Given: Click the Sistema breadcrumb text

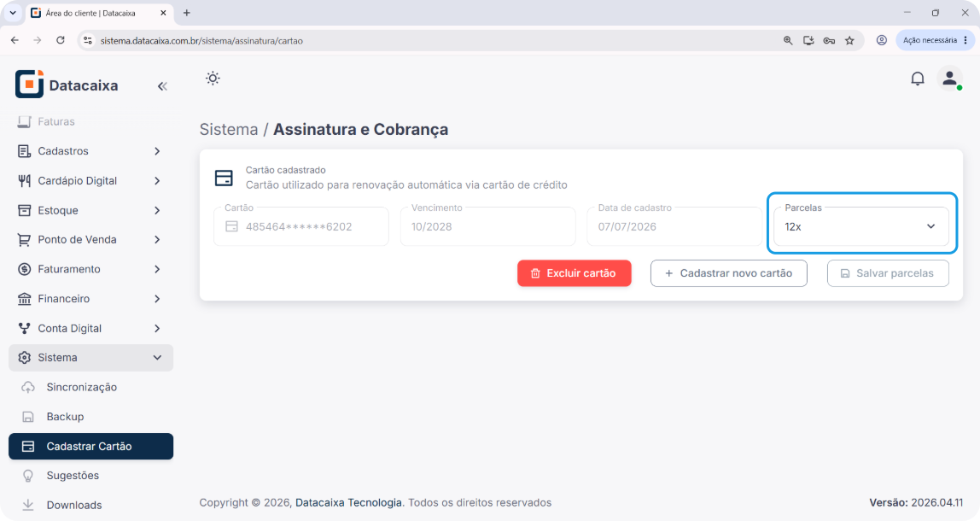Looking at the screenshot, I should point(229,130).
